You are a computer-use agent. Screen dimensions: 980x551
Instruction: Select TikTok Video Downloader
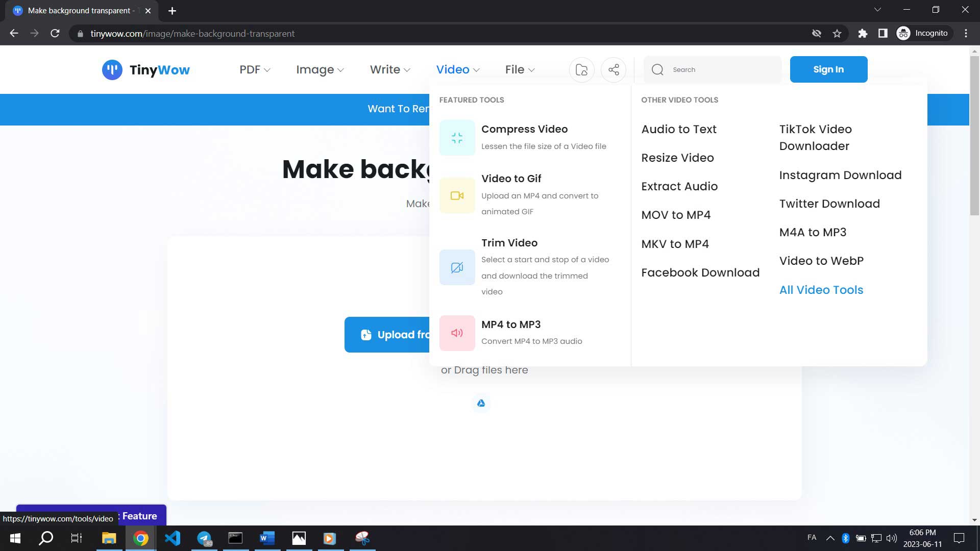tap(815, 138)
